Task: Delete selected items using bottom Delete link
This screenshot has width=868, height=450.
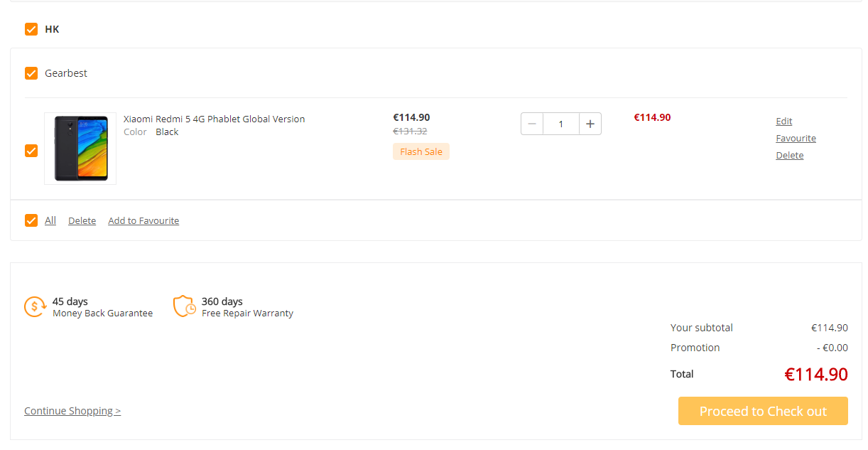Action: pyautogui.click(x=82, y=221)
